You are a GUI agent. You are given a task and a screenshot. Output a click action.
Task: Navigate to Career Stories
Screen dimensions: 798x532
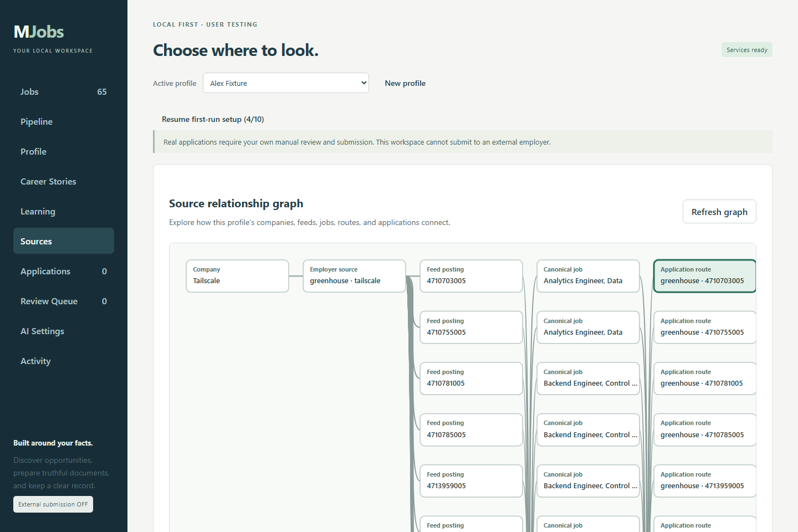64,182
